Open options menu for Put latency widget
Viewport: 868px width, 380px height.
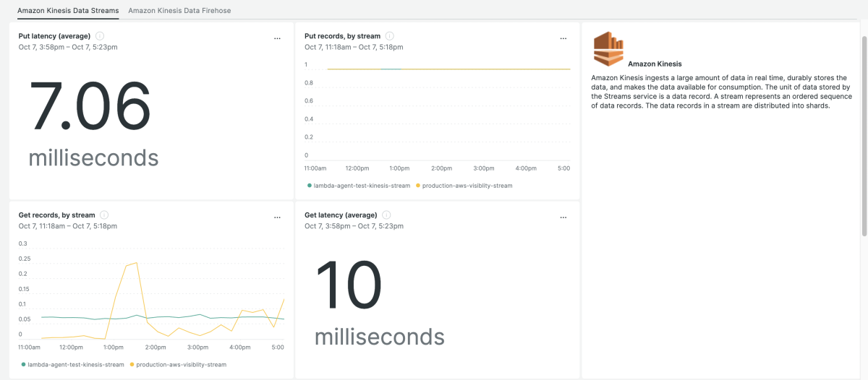[277, 38]
